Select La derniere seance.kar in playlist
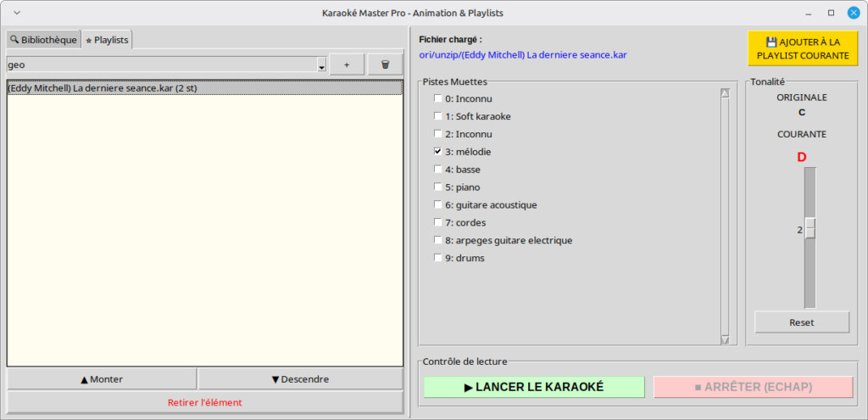Screen dimensions: 868x420 point(203,87)
